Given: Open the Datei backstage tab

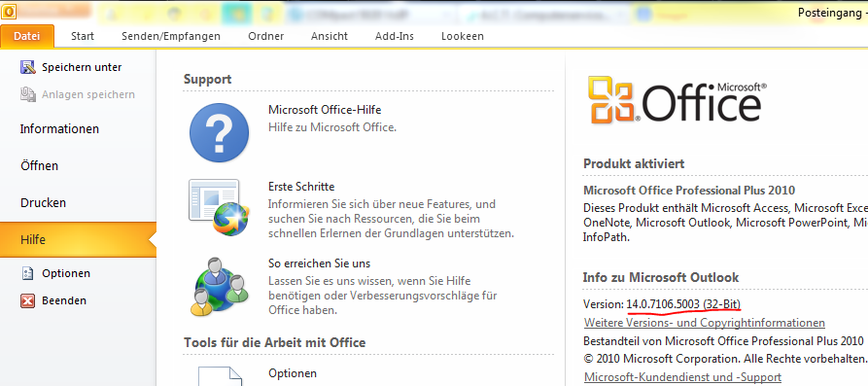Looking at the screenshot, I should (x=27, y=37).
